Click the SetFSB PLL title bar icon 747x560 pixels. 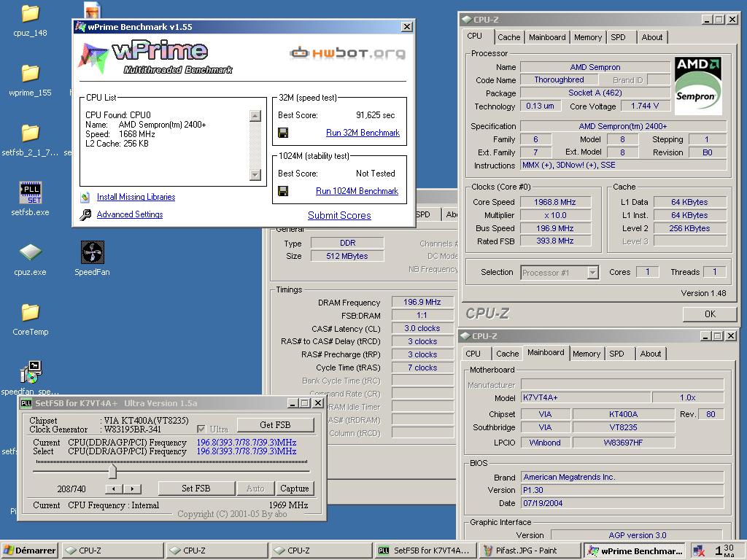click(26, 403)
